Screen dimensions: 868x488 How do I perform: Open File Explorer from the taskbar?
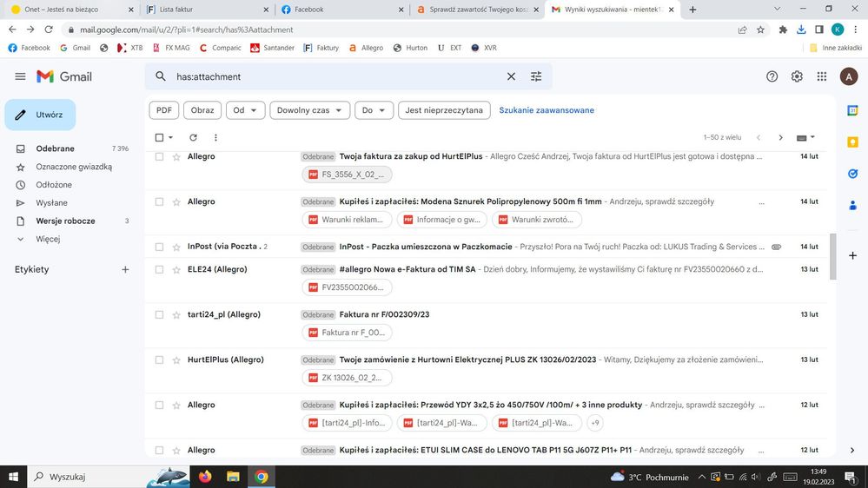click(x=233, y=477)
